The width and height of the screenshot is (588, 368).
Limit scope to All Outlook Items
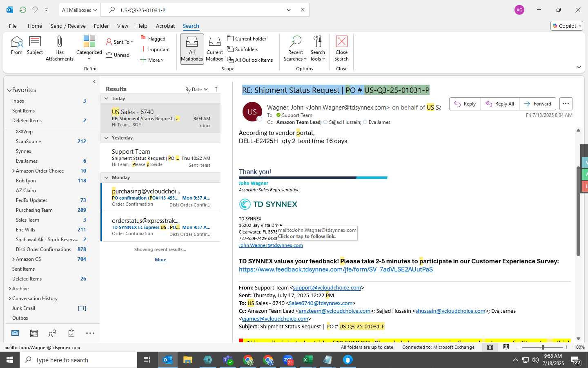250,60
